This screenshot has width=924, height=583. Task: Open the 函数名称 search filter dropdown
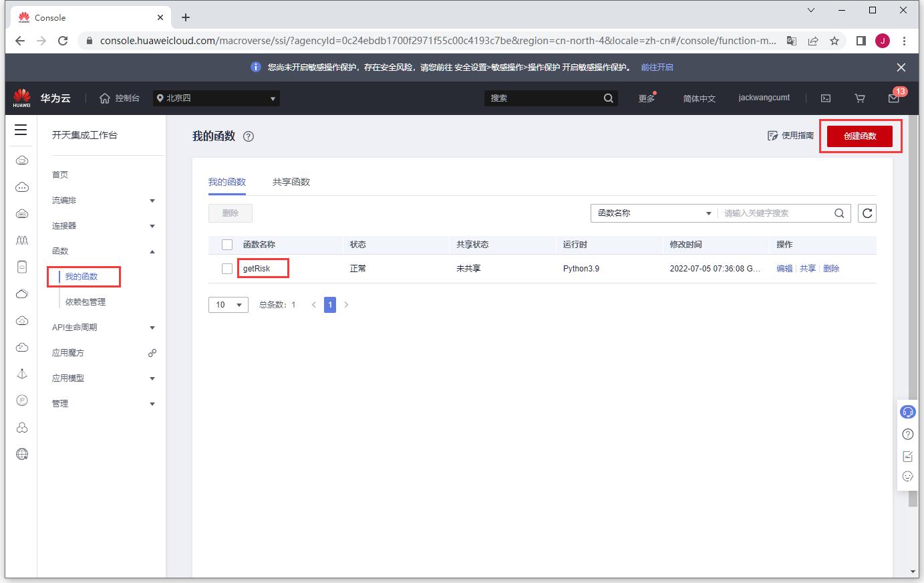pyautogui.click(x=654, y=213)
